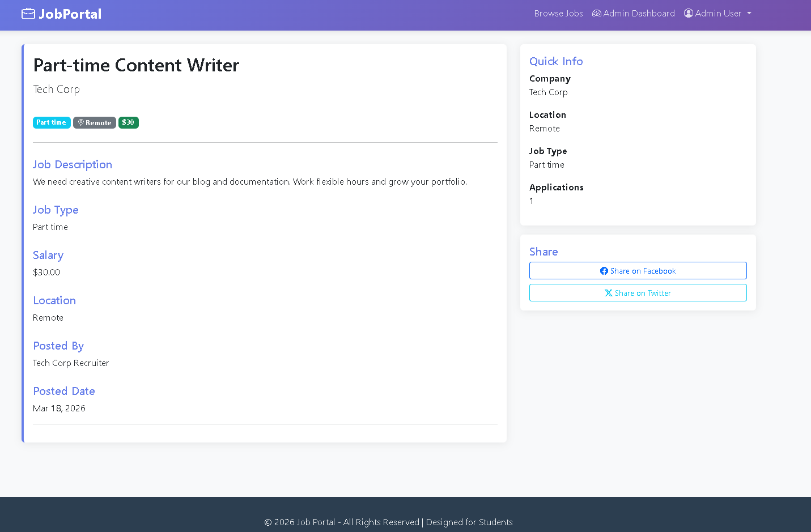Viewport: 811px width, 532px height.
Task: Open Browse Jobs in the navbar
Action: [558, 14]
